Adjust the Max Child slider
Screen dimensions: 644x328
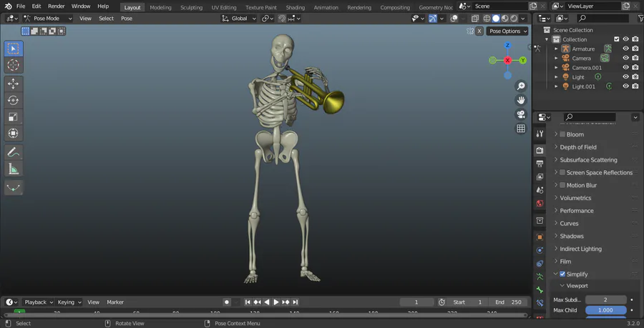coord(606,310)
